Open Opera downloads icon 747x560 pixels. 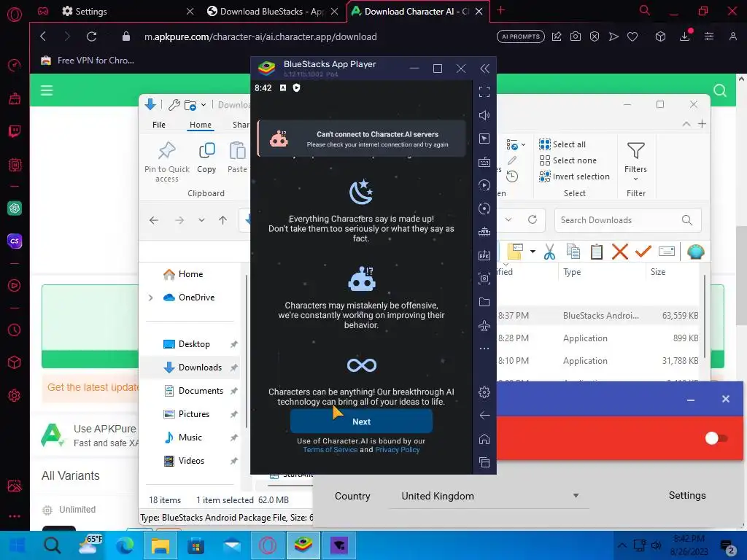[x=684, y=36]
